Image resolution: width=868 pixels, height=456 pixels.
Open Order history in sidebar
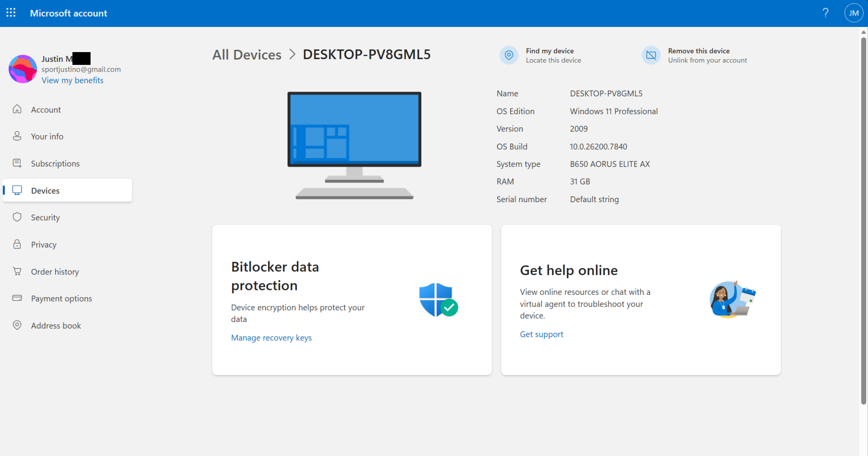pyautogui.click(x=68, y=271)
